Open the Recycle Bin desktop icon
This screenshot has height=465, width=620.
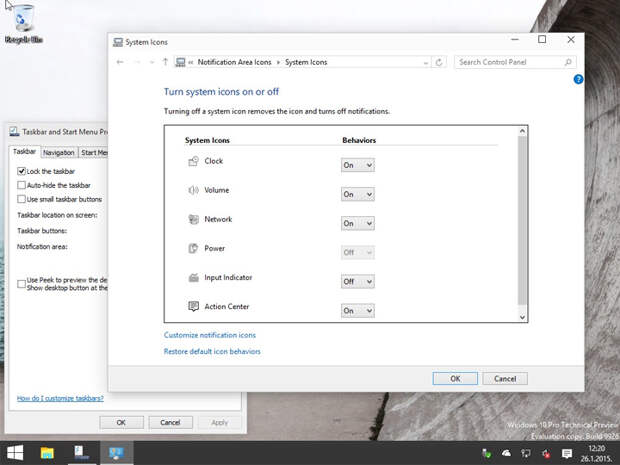(x=23, y=23)
